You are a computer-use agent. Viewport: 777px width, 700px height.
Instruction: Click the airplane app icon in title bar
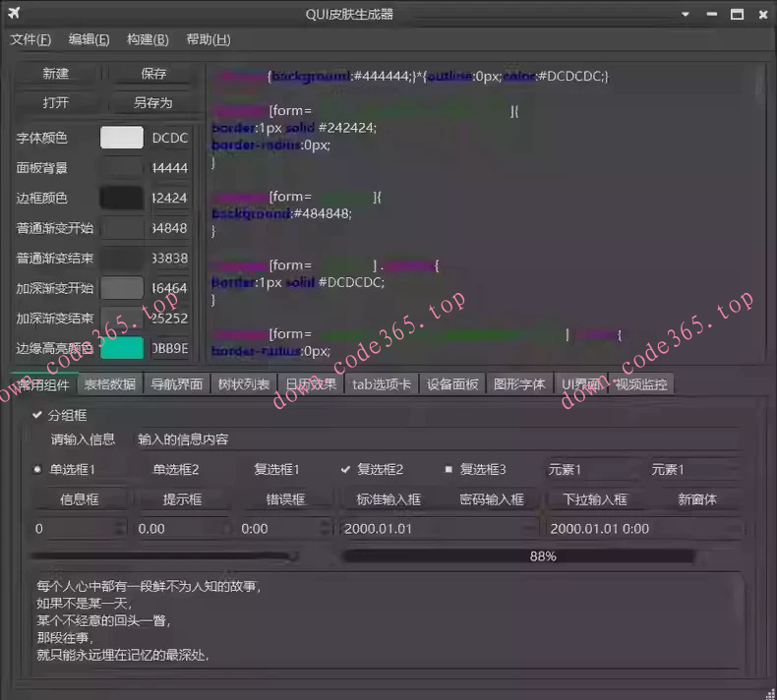[14, 13]
